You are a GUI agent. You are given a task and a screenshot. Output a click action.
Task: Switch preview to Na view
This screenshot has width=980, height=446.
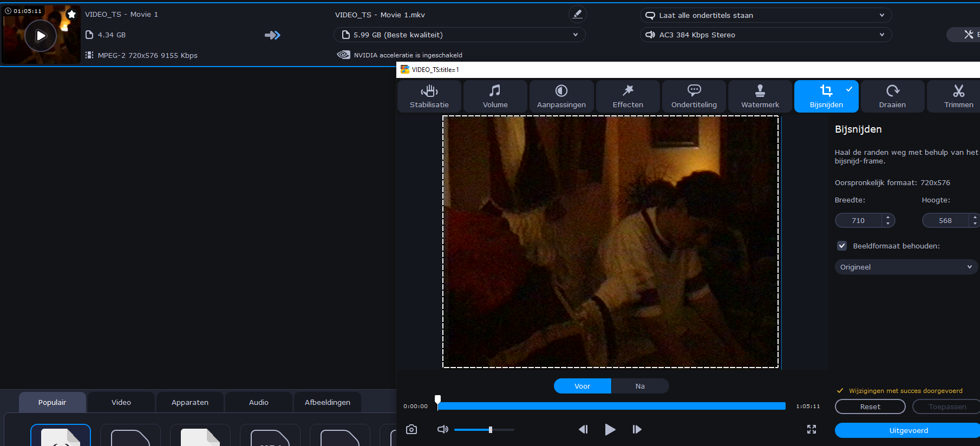point(640,386)
